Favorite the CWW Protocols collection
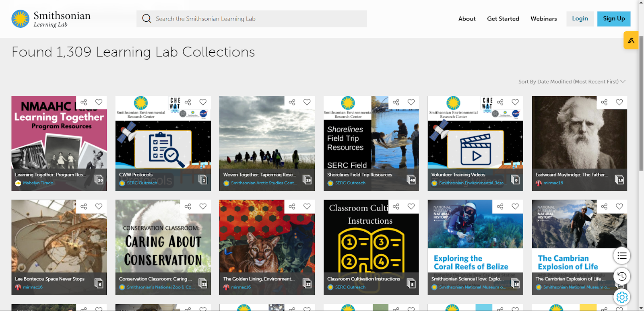The image size is (644, 311). (203, 102)
